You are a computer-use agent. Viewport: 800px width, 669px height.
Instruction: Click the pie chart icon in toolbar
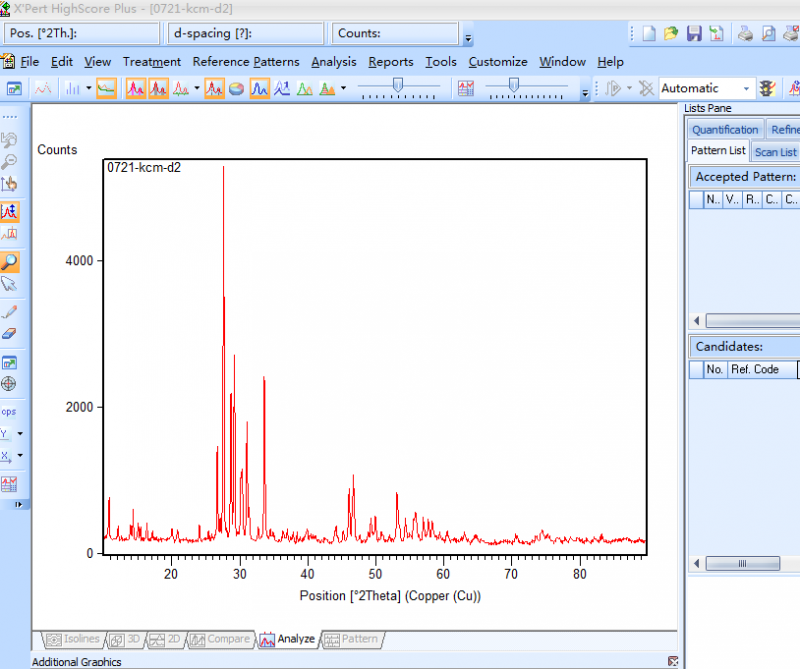237,88
